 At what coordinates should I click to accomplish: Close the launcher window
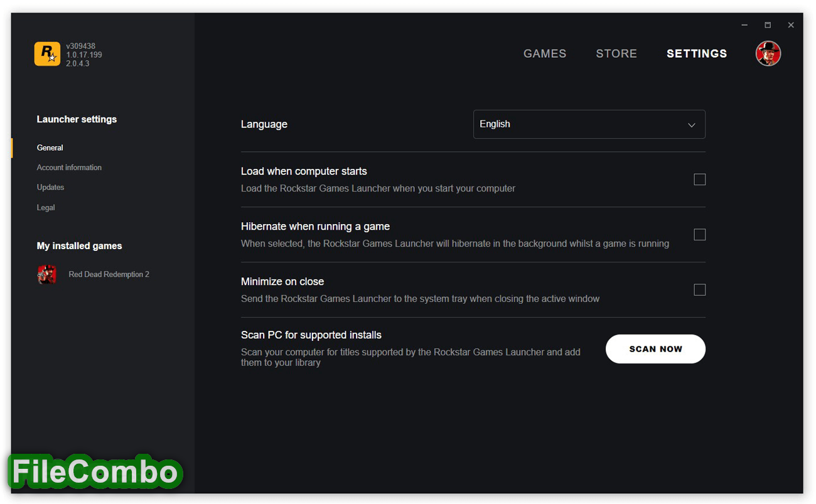pyautogui.click(x=791, y=25)
